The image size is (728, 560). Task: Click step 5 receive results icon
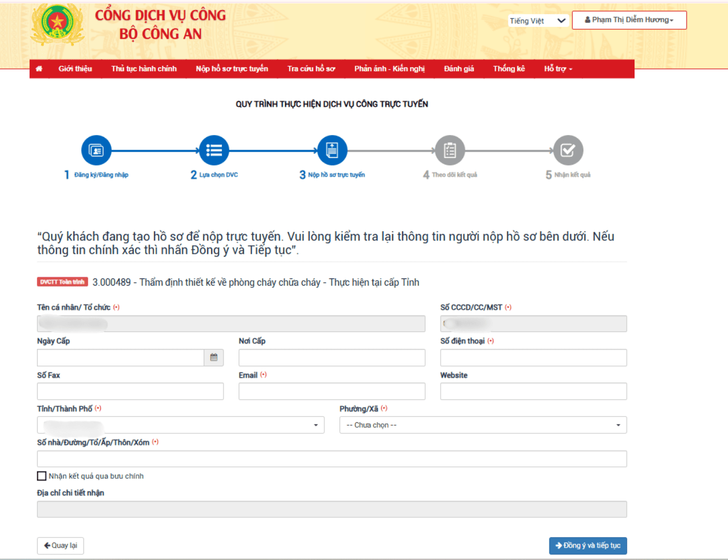click(x=568, y=151)
